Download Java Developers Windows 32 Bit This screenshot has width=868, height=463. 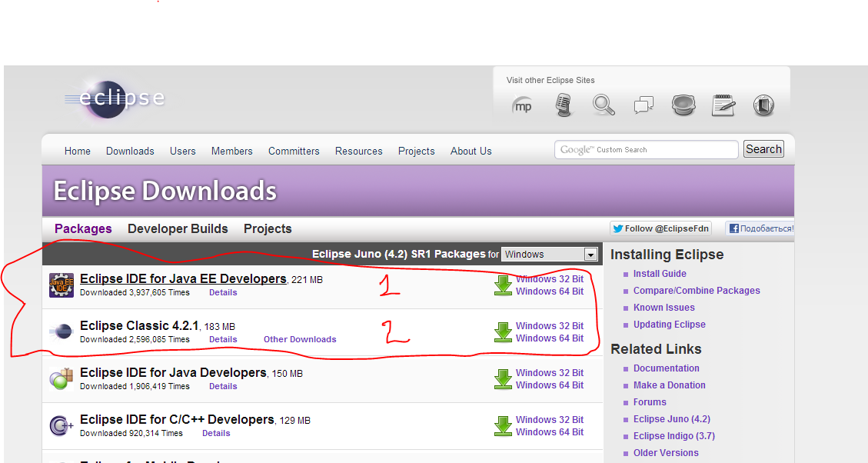click(x=550, y=373)
